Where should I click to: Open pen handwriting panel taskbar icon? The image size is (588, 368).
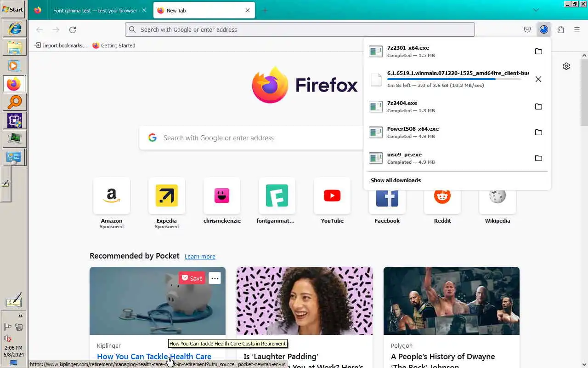(14, 300)
